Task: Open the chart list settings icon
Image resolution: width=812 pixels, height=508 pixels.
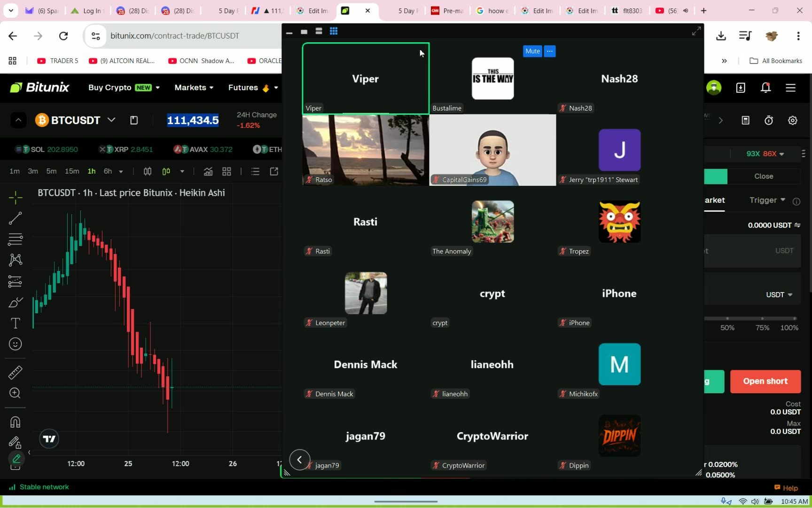Action: [x=255, y=171]
